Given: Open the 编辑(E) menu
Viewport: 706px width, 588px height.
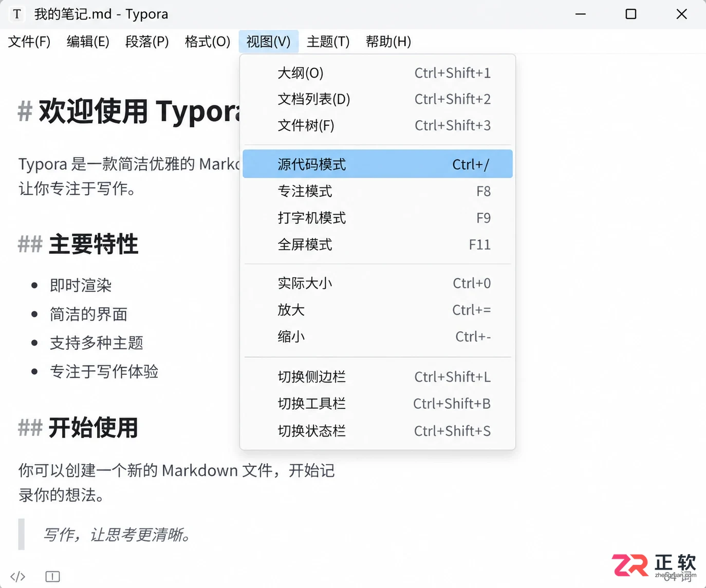Looking at the screenshot, I should tap(88, 42).
